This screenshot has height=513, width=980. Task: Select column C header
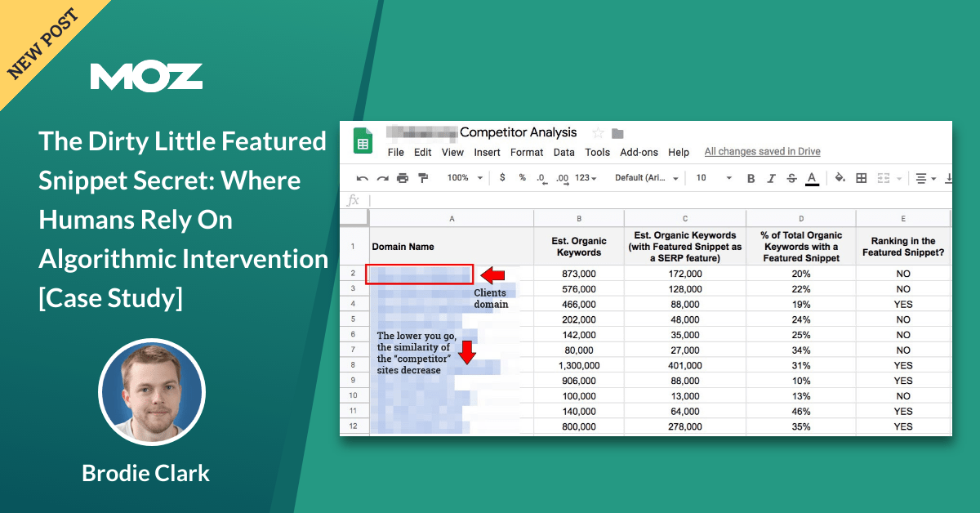(685, 218)
